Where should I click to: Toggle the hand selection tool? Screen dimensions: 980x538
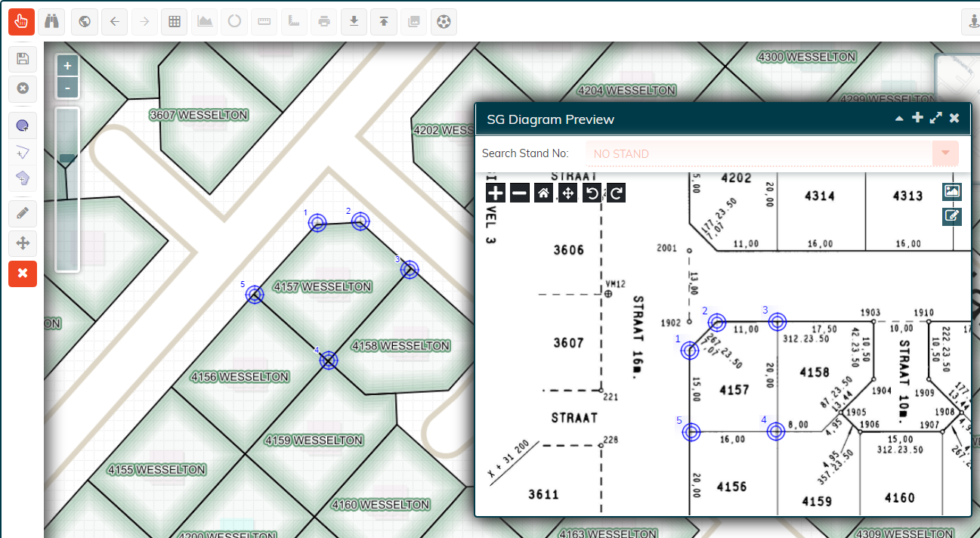click(21, 21)
